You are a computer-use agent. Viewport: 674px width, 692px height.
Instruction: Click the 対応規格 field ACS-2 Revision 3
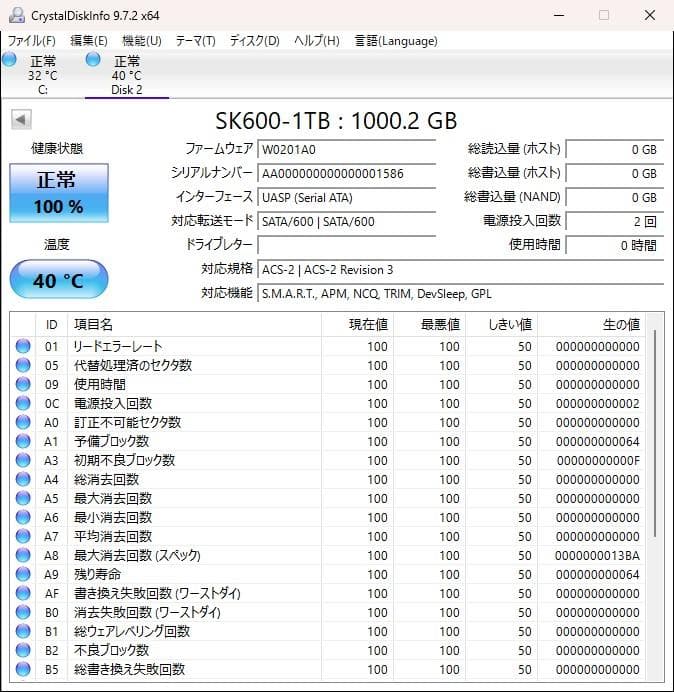click(460, 269)
